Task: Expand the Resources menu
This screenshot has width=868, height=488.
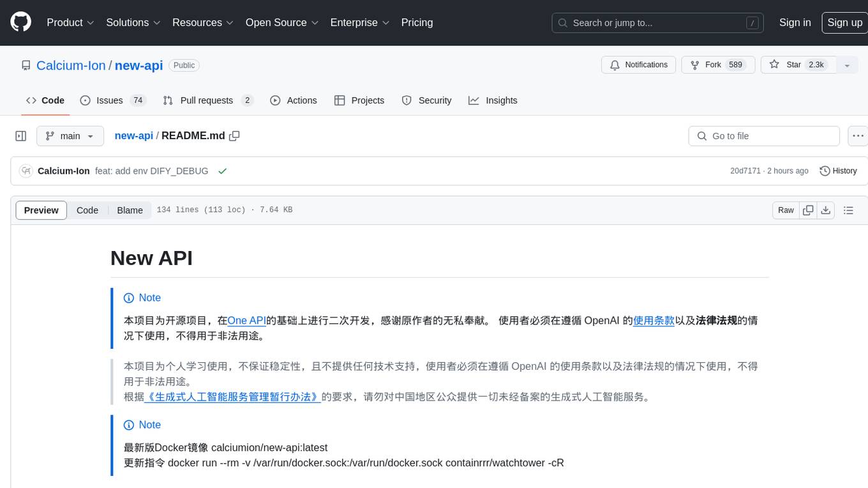Action: pos(203,22)
